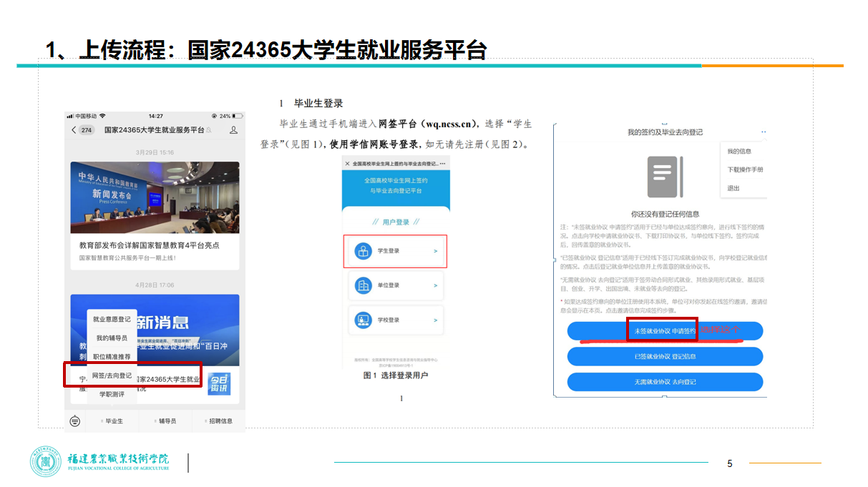Select 网签/去向登记 from the popup menu
Screen dimensions: 868x487
(112, 375)
